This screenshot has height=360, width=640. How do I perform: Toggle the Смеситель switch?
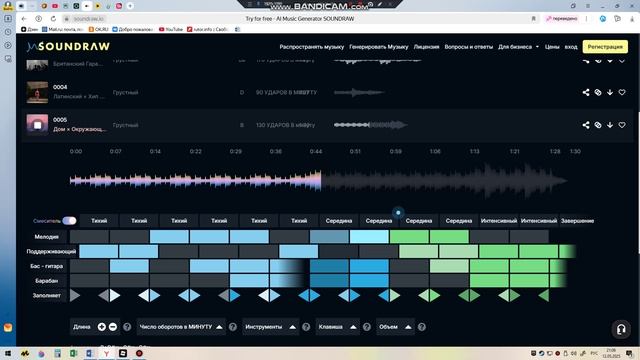click(69, 221)
